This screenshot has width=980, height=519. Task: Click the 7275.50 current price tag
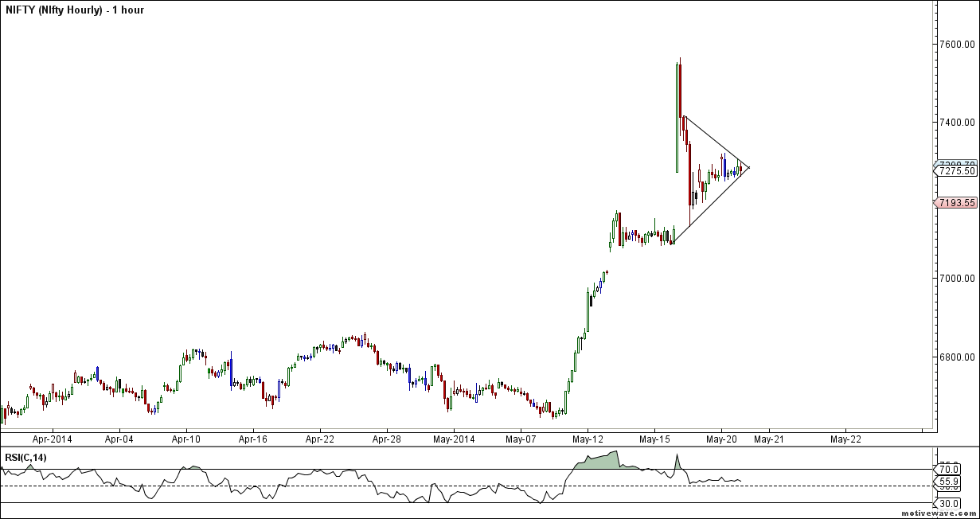coord(956,171)
